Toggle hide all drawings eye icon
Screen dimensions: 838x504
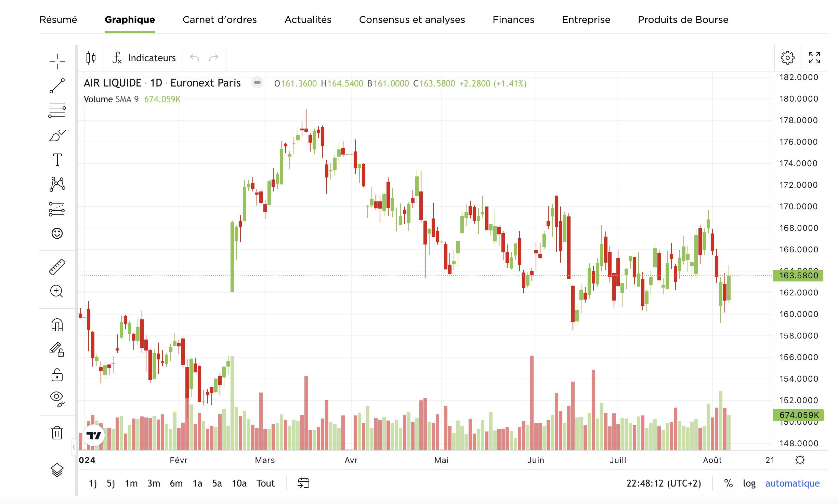57,398
